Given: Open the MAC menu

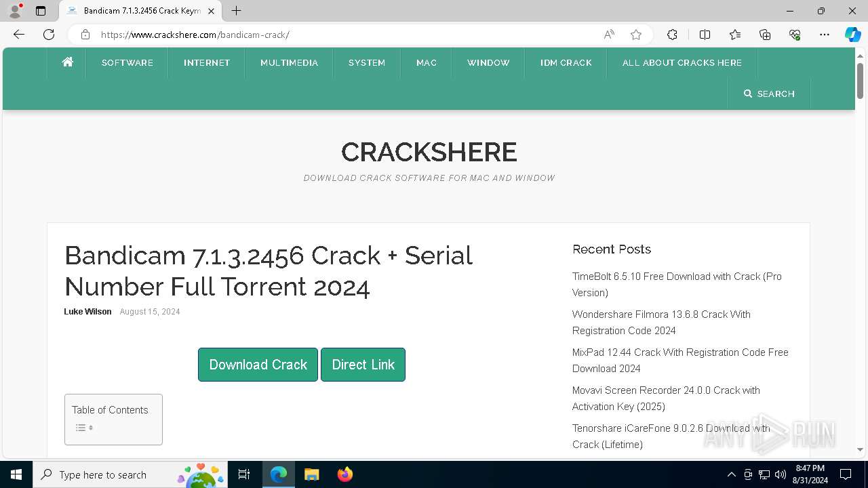Looking at the screenshot, I should pyautogui.click(x=427, y=62).
